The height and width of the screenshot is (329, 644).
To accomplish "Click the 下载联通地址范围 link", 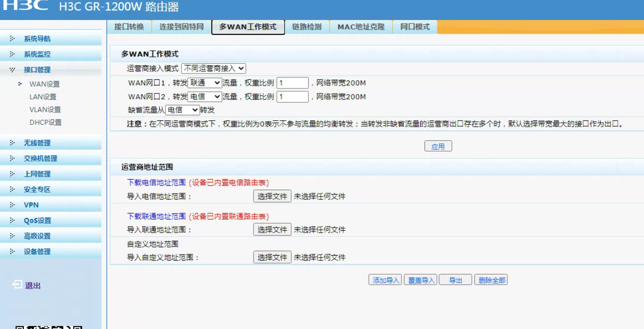I will click(156, 216).
